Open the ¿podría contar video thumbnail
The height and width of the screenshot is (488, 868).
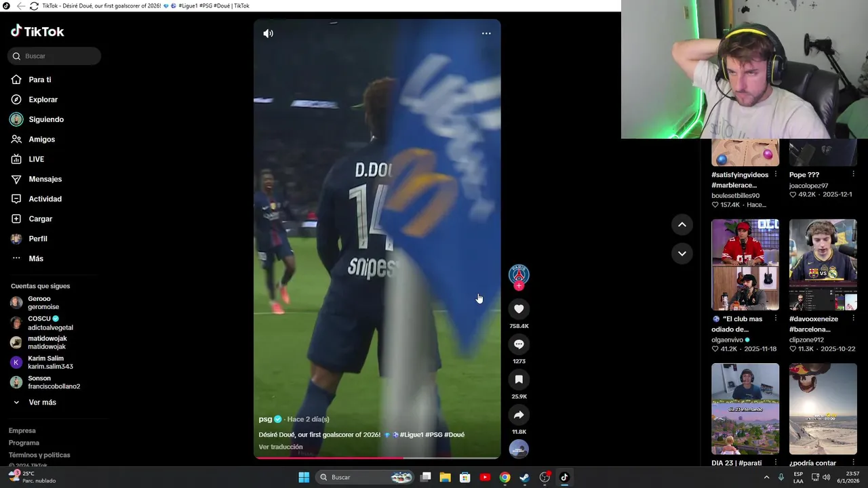(823, 409)
